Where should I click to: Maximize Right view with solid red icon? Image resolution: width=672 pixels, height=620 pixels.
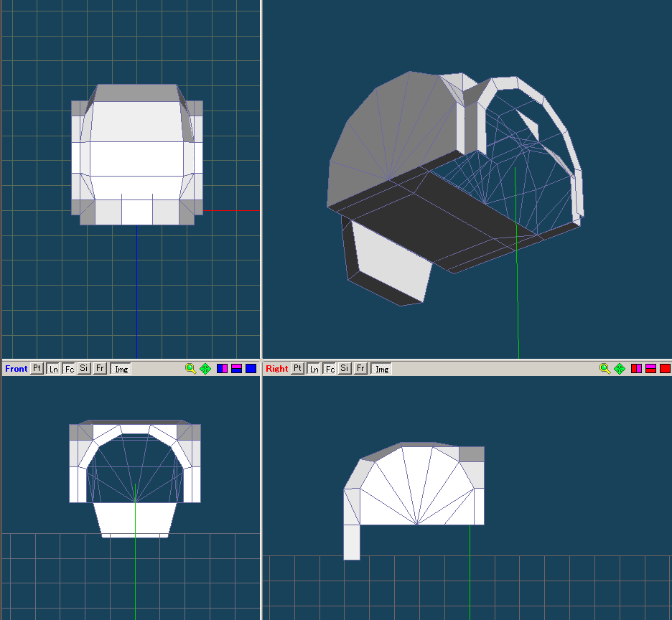coord(666,369)
